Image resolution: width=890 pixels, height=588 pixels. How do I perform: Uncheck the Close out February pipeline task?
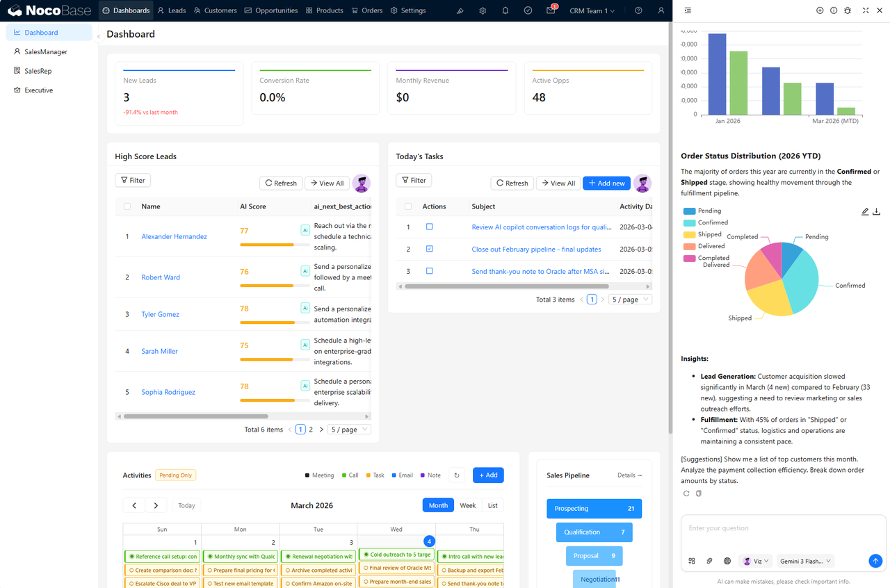click(x=429, y=249)
